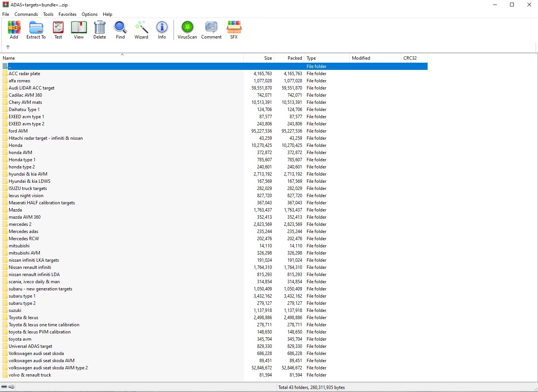Launch the Wizard tool
The height and width of the screenshot is (392, 538).
[141, 30]
